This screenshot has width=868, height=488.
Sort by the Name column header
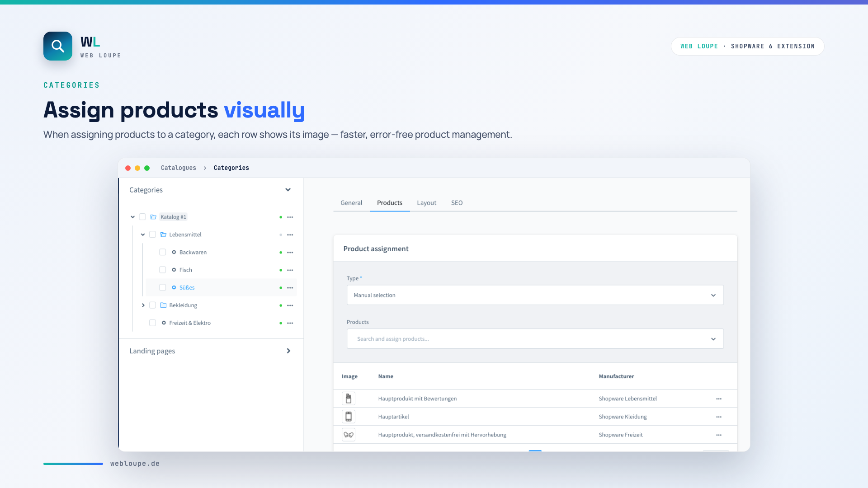pyautogui.click(x=386, y=376)
